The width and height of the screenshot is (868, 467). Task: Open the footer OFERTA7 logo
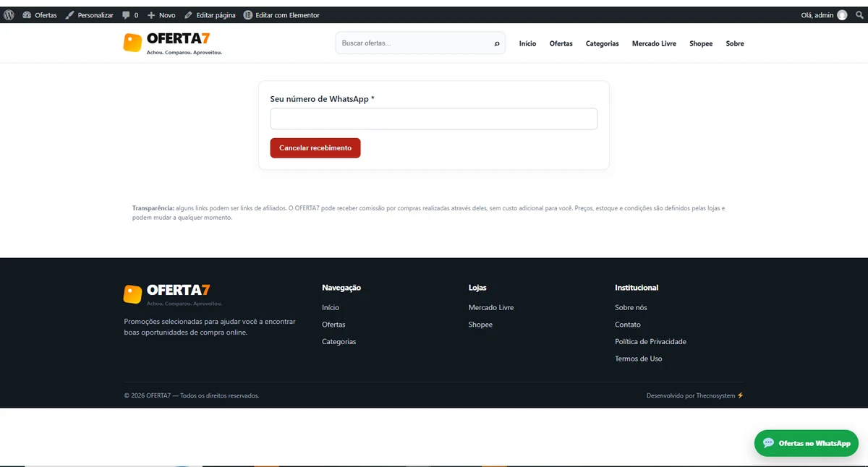[x=172, y=294]
